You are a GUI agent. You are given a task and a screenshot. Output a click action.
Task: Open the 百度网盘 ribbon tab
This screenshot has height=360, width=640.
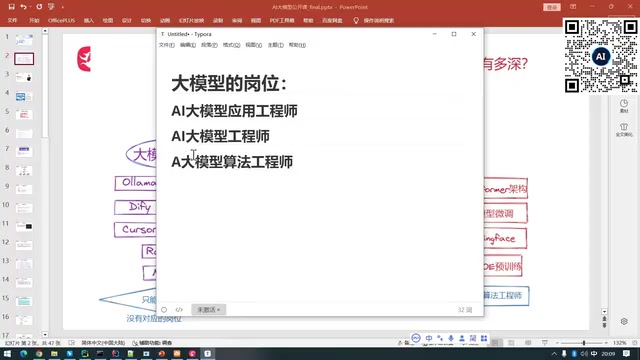332,20
